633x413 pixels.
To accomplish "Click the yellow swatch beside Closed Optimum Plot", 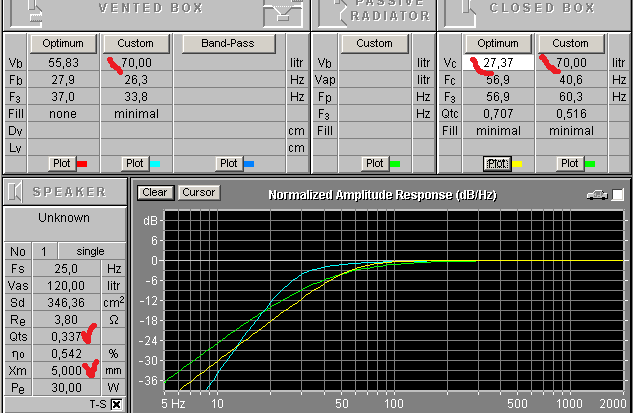I will pos(517,164).
